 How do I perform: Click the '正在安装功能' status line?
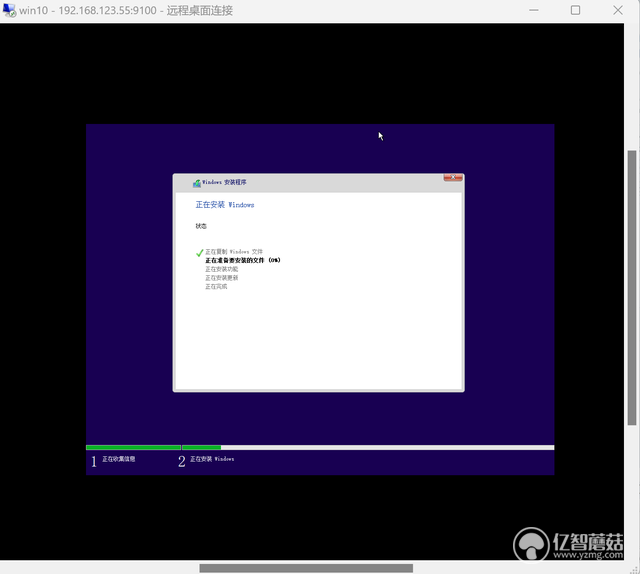click(222, 269)
